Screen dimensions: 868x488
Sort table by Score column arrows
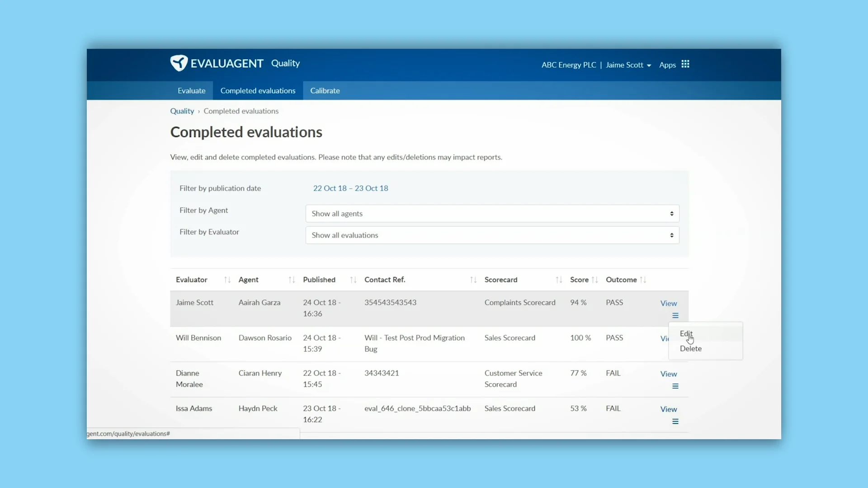click(594, 280)
